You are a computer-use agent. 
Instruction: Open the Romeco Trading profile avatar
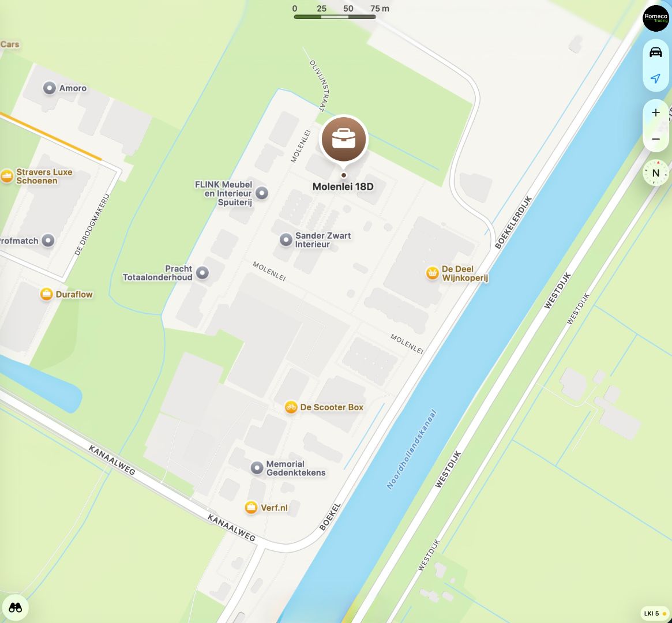(x=656, y=18)
